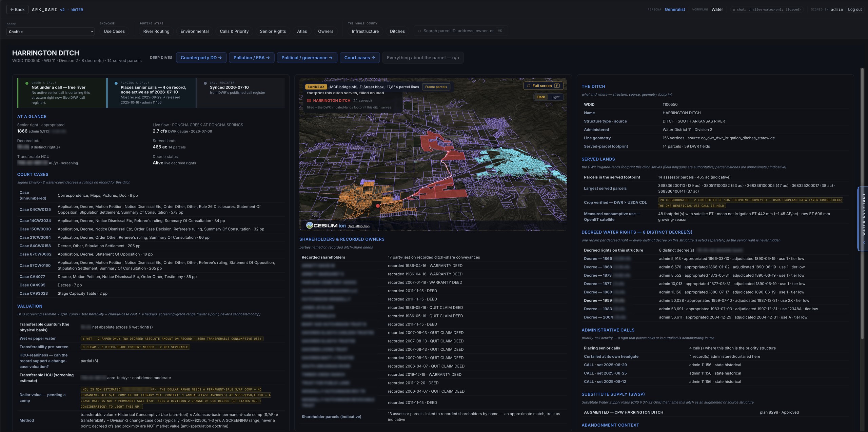Image resolution: width=868 pixels, height=432 pixels.
Task: Click the 'ABANDONMENT CONTEXT' heading
Action: tap(610, 425)
